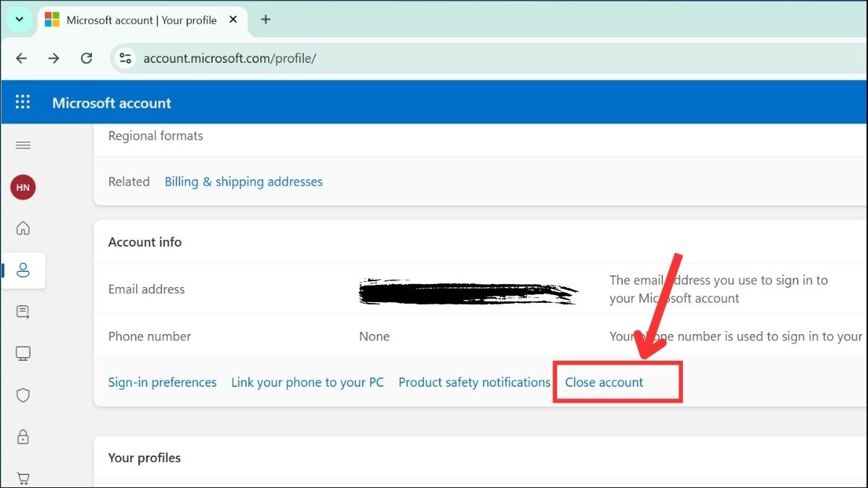Close the Microsoft account browser tab
Screen dimensions: 868x488
point(232,20)
